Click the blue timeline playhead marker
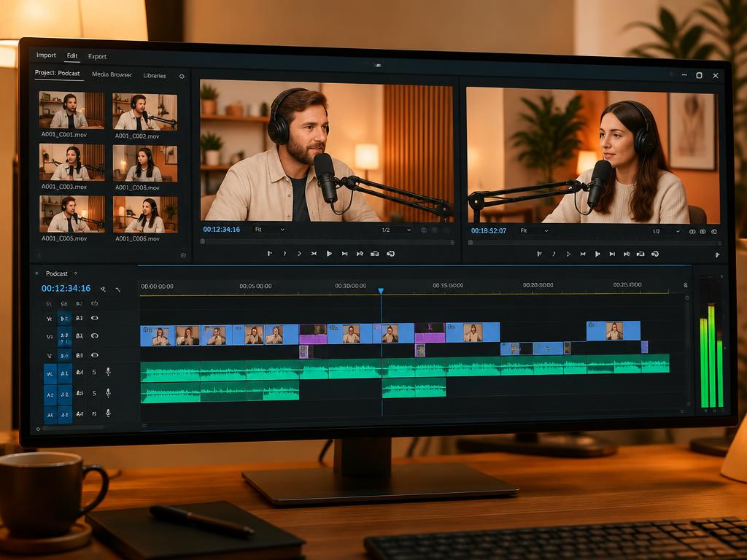Viewport: 747px width, 560px height. [x=381, y=290]
